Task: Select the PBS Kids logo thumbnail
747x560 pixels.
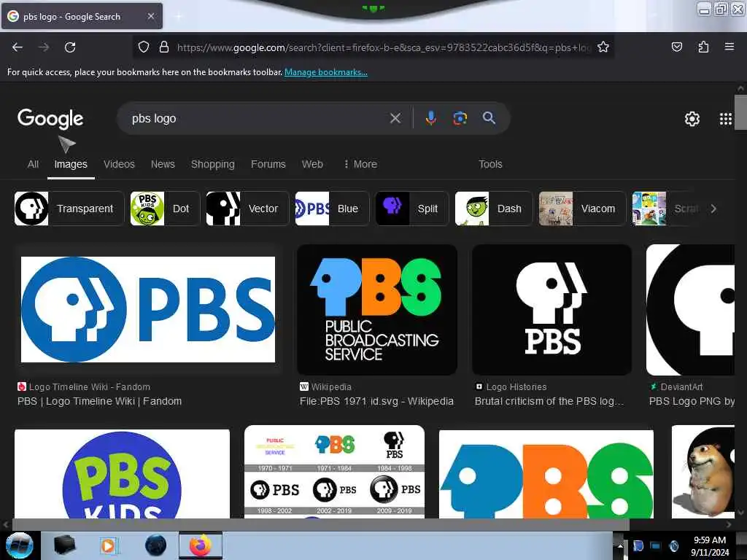Action: [122, 473]
